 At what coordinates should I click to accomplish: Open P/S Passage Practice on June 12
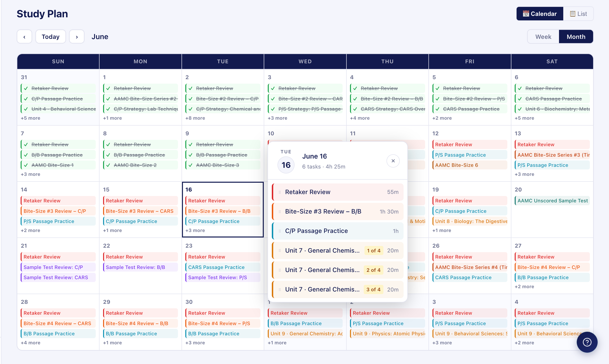coord(470,155)
